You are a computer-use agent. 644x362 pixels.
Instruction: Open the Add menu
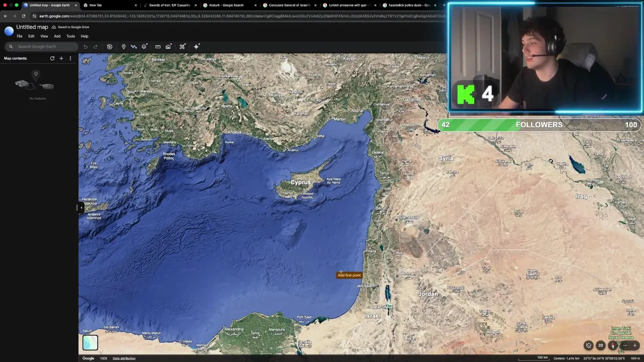(57, 36)
